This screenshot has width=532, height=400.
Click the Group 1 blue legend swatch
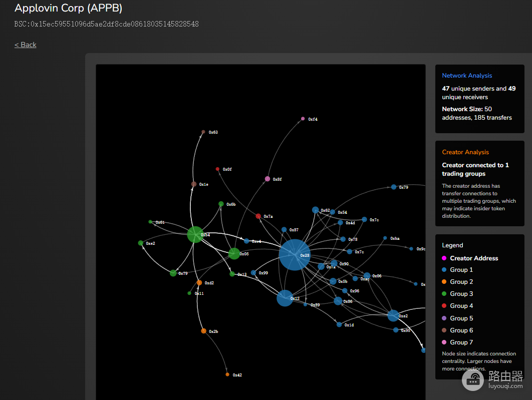point(444,269)
